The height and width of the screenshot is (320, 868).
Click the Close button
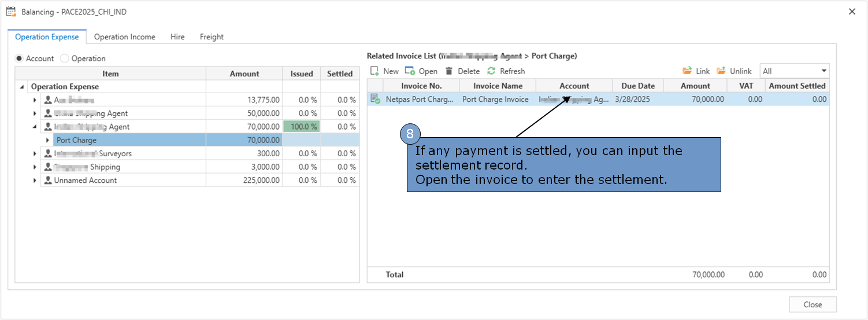pyautogui.click(x=813, y=305)
